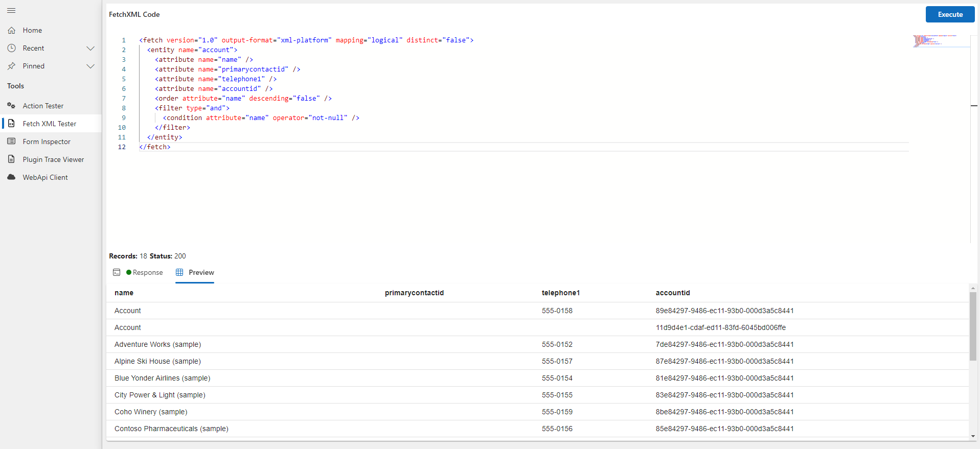Select City Power & Light (sample) row
980x449 pixels.
[537, 395]
